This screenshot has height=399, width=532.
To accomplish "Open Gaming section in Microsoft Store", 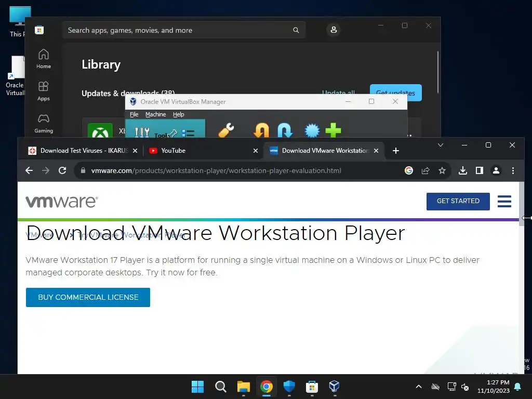I will pos(44,124).
